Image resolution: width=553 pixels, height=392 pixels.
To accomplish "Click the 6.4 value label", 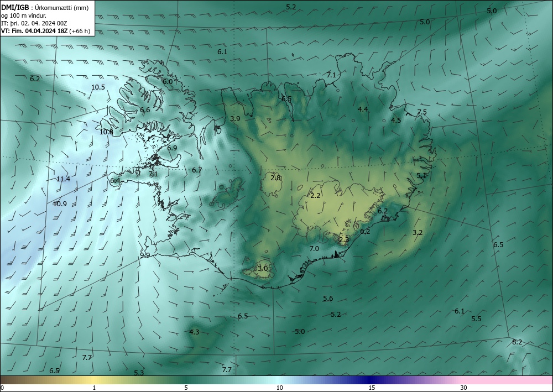I will (x=116, y=181).
